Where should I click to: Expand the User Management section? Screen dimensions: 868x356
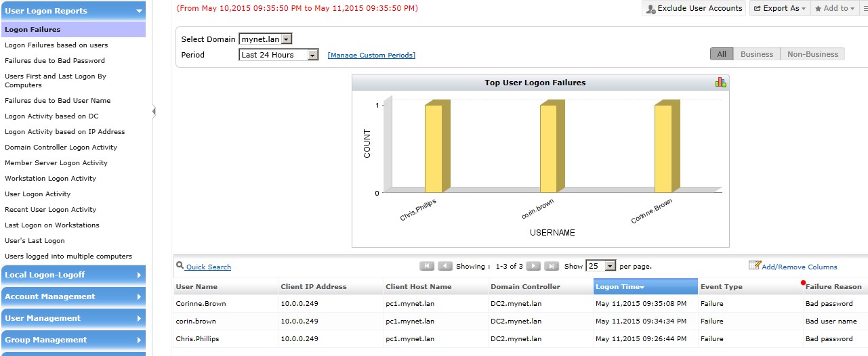pyautogui.click(x=73, y=318)
